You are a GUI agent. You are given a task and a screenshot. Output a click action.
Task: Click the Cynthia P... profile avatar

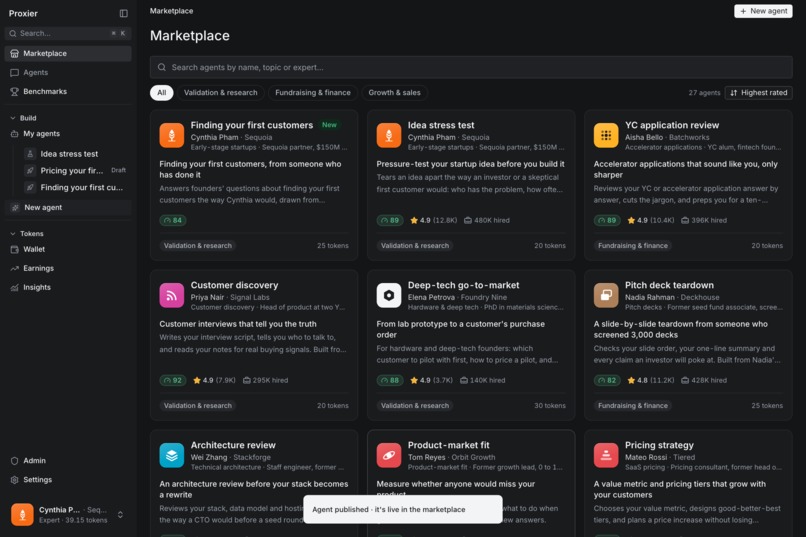[22, 515]
